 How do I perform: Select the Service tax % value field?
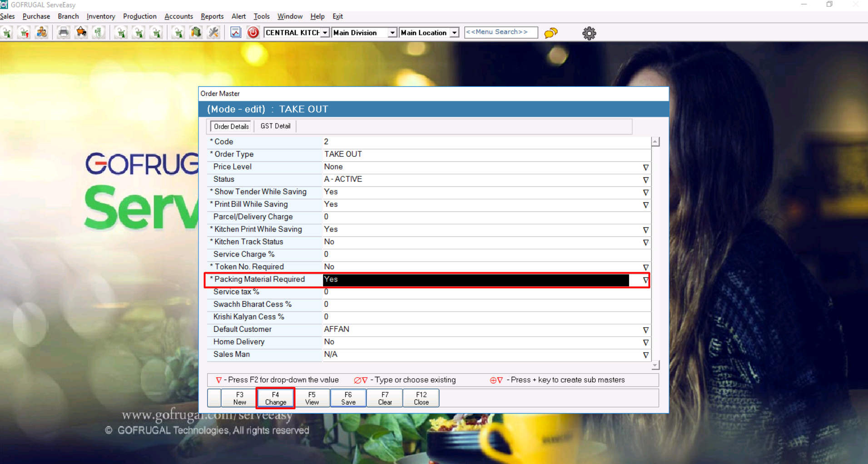pos(486,292)
